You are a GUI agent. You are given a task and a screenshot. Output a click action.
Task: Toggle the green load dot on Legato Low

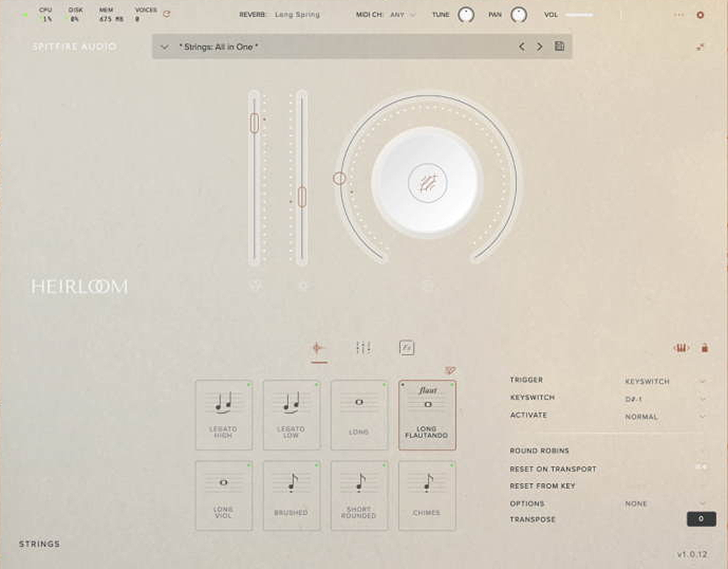316,384
